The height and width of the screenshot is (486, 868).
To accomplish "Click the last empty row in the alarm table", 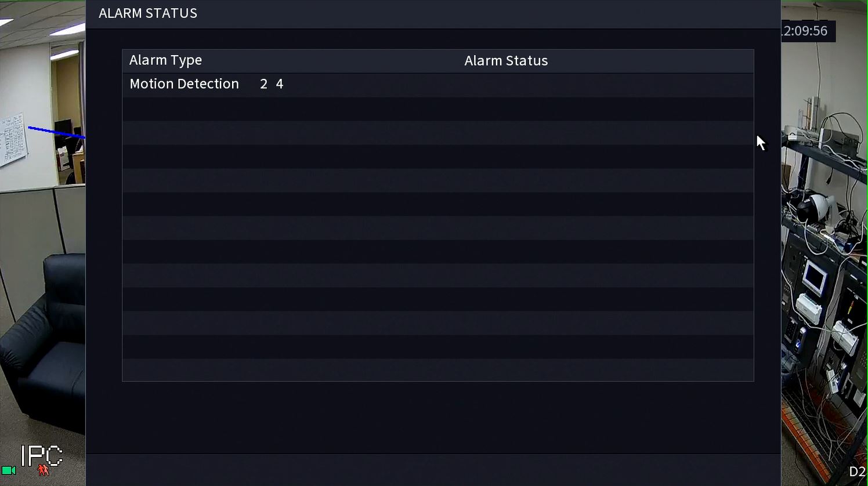I will (437, 370).
